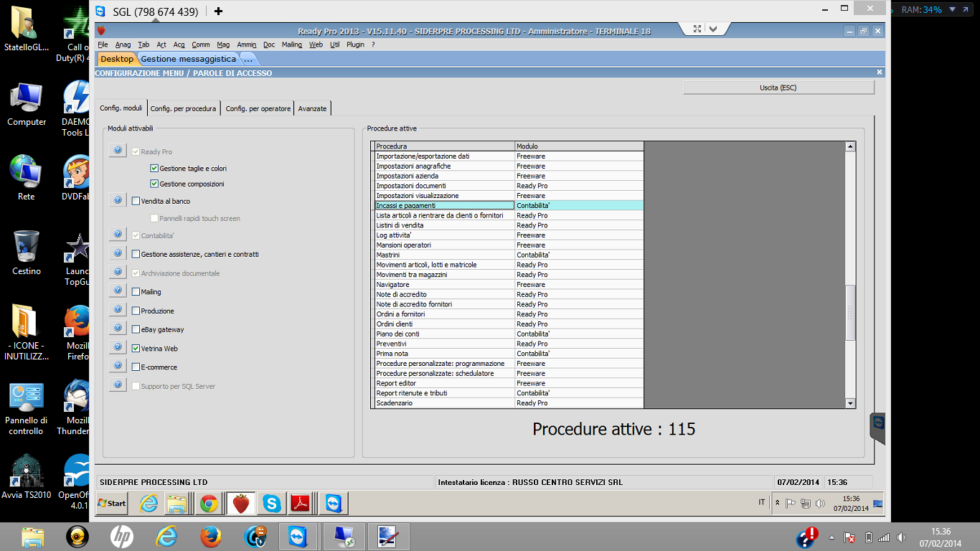Viewport: 980px width, 551px height.
Task: Disable the Vetrina Web checkbox
Action: point(136,349)
